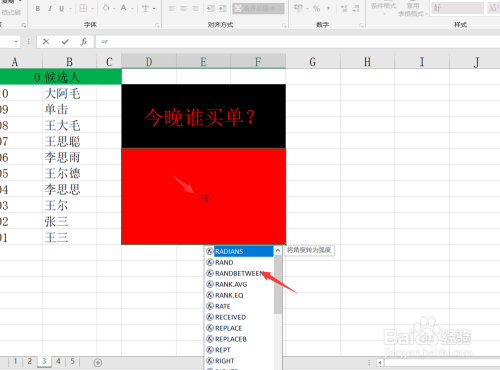Image resolution: width=500 pixels, height=370 pixels.
Task: Select column D header
Action: click(x=149, y=62)
